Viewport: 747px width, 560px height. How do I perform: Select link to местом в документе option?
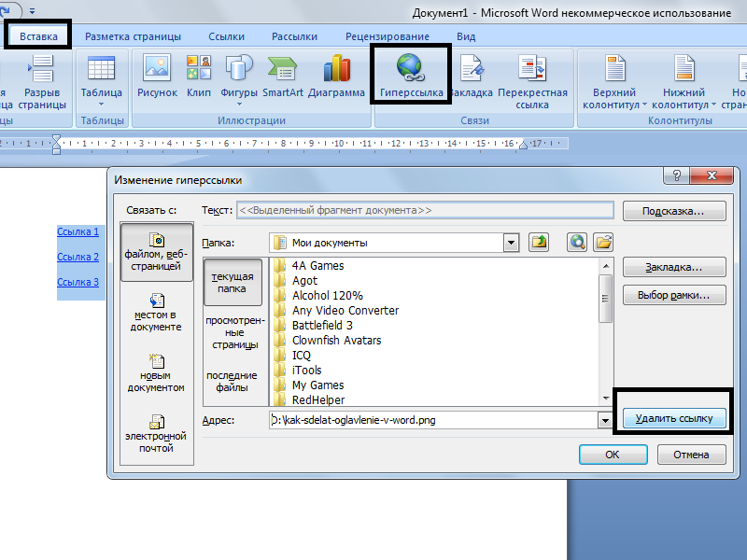click(x=156, y=313)
